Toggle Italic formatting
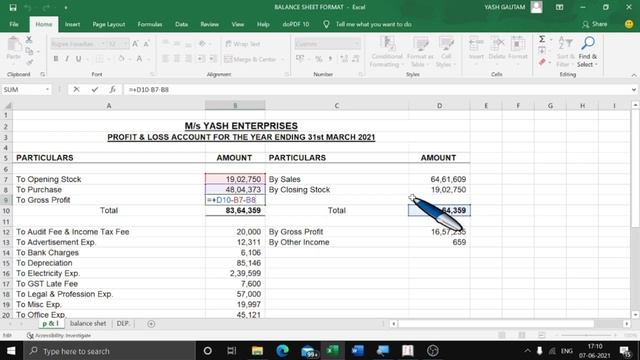Screen dimensions: 640x360 coord(67,59)
